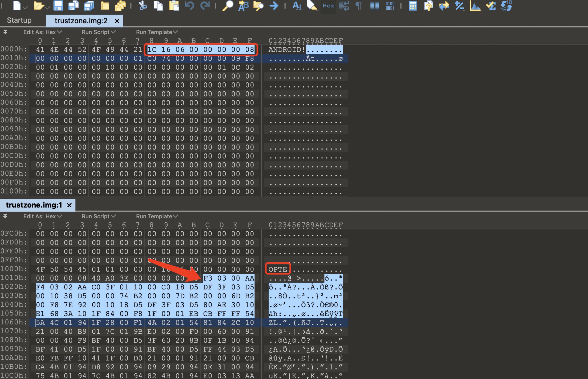The image size is (588, 379).
Task: Close the trustzone.img:2 tab
Action: [117, 21]
